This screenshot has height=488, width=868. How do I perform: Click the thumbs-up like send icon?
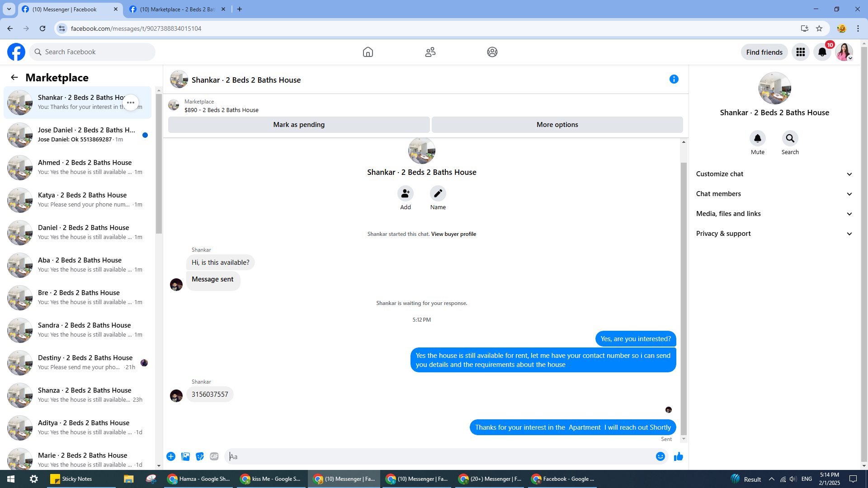(x=678, y=456)
